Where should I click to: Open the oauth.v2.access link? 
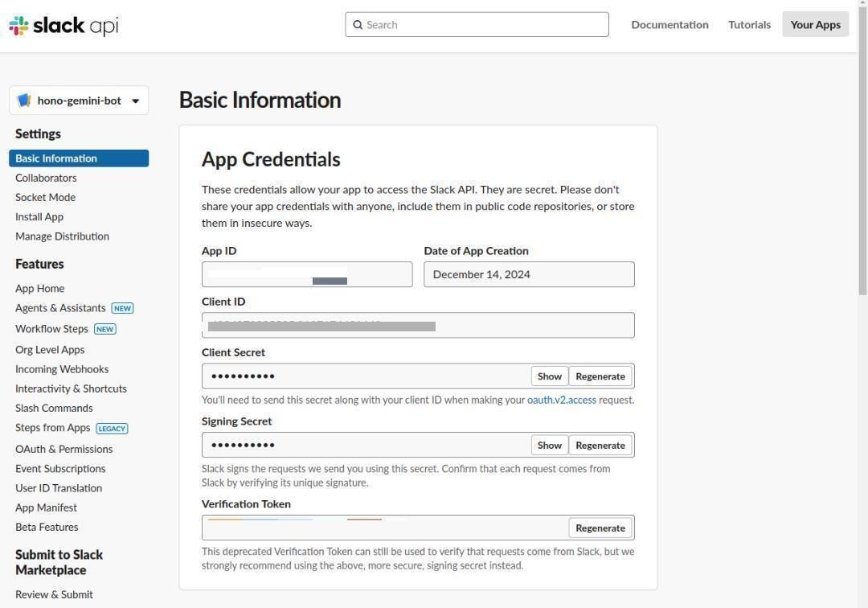coord(561,400)
